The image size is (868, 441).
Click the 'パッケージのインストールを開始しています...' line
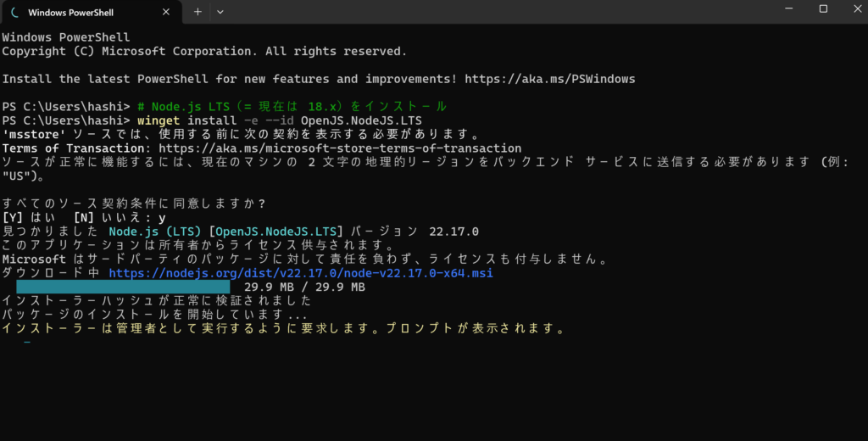click(155, 315)
